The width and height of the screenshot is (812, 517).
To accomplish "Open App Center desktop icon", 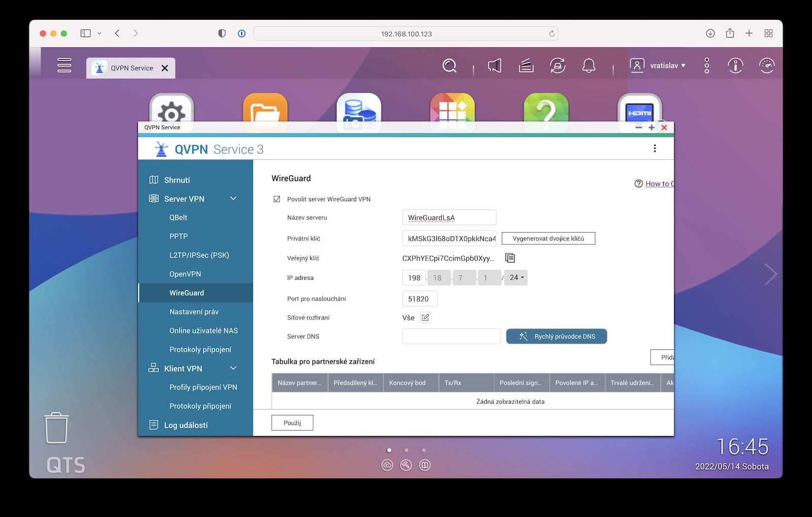I will (453, 108).
